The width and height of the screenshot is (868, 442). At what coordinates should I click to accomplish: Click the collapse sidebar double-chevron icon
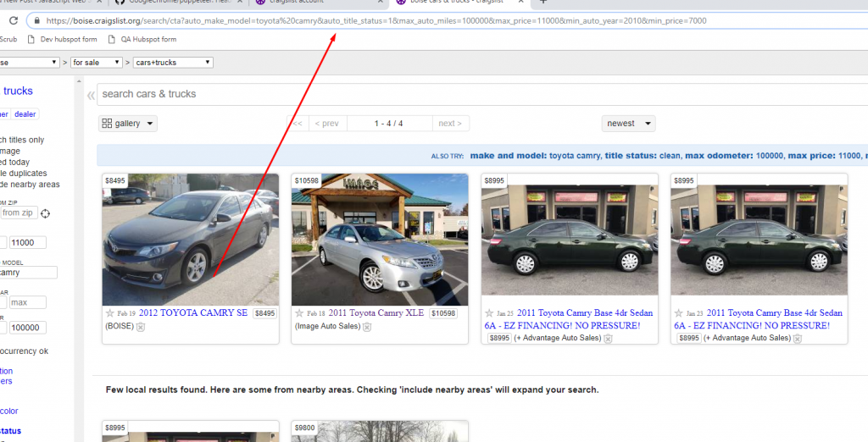(91, 96)
